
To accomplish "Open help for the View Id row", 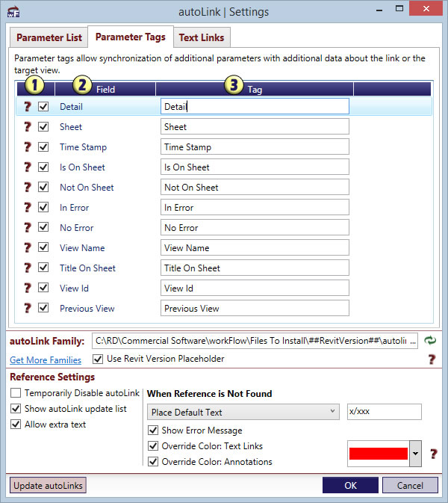I will click(28, 288).
